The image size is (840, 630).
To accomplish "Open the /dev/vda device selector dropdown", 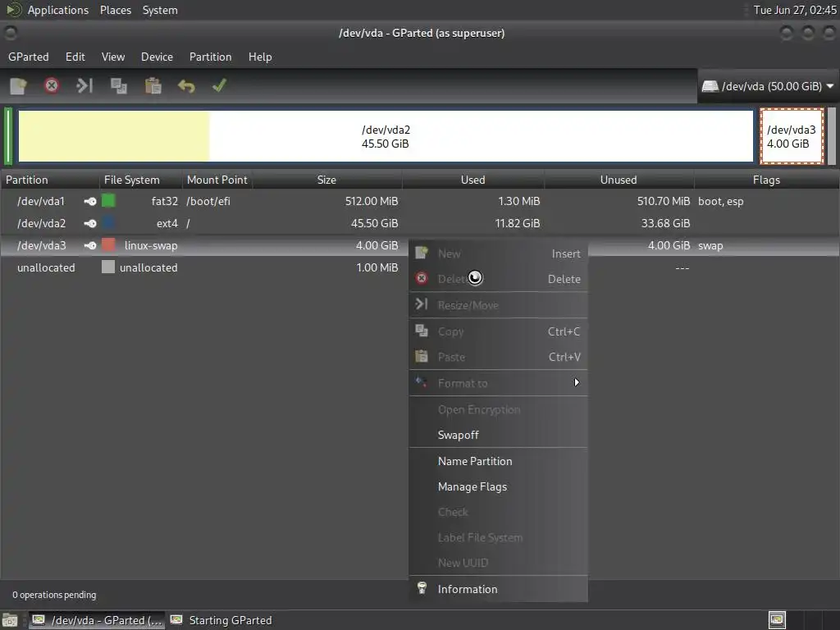I will tap(768, 86).
